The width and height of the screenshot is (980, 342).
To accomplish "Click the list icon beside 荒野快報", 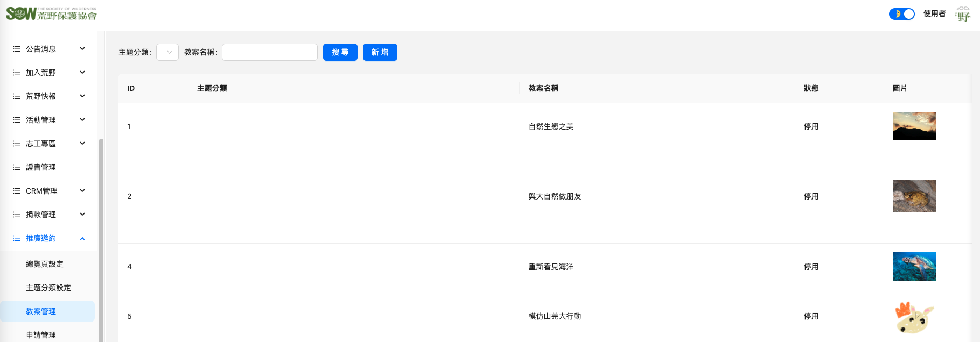I will (x=17, y=96).
